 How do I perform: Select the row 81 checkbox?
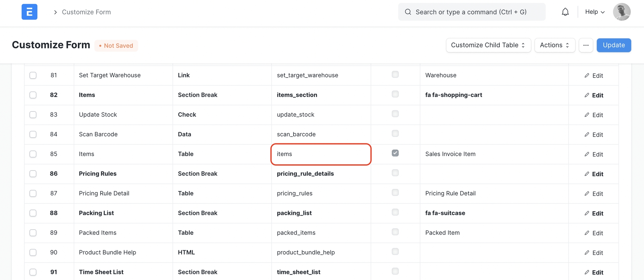click(x=33, y=75)
